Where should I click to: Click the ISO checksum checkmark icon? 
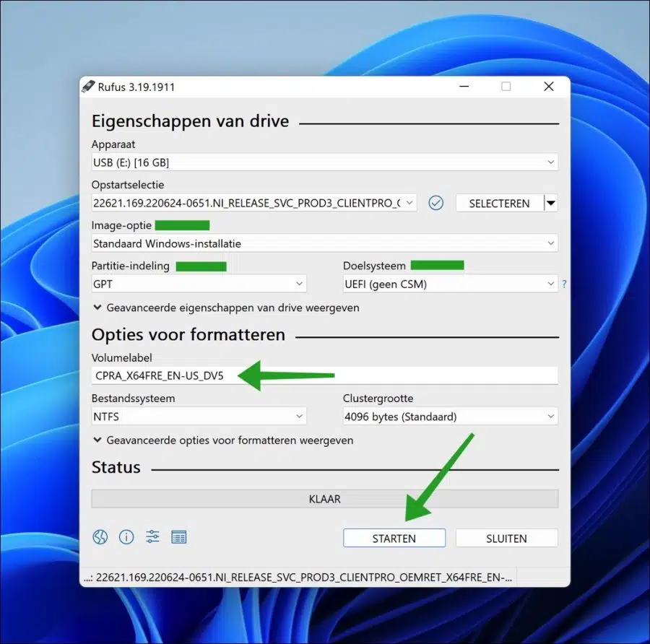(435, 203)
